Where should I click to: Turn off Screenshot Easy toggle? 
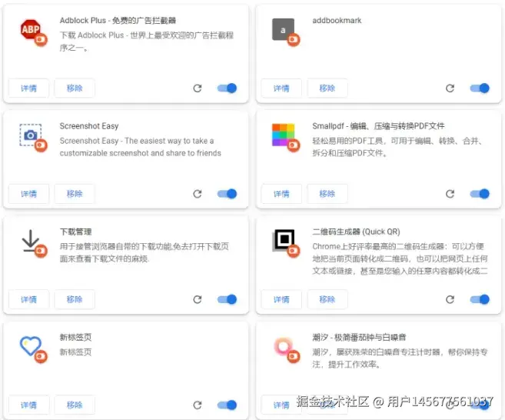click(227, 194)
